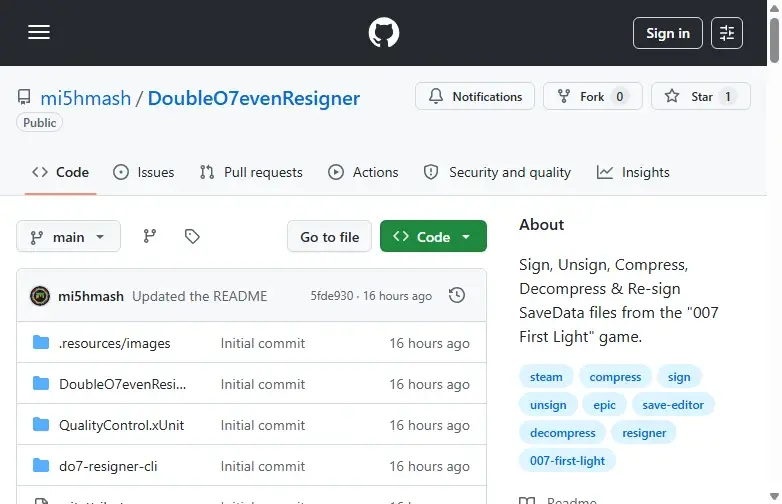Click the resigner topic tag
This screenshot has width=782, height=504.
(x=644, y=432)
